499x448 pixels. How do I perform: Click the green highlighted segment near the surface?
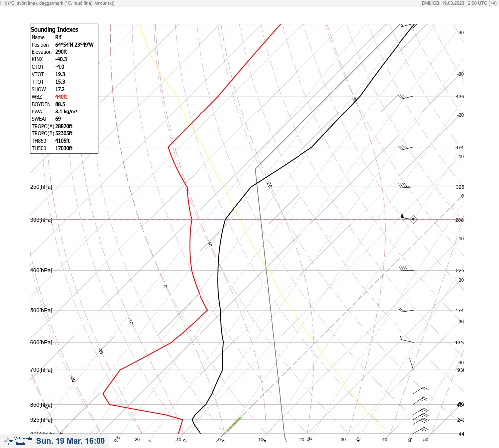[x=233, y=424]
